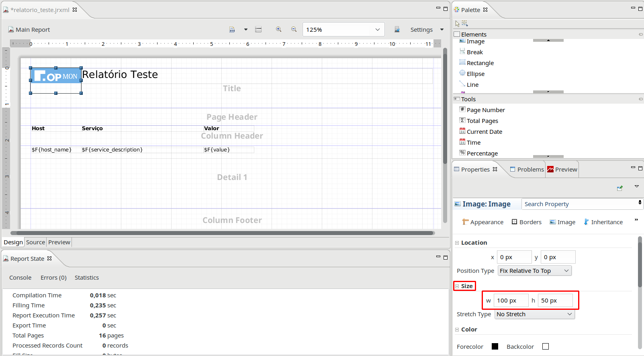The width and height of the screenshot is (644, 356).
Task: Open the Settings button in toolbar
Action: [421, 30]
